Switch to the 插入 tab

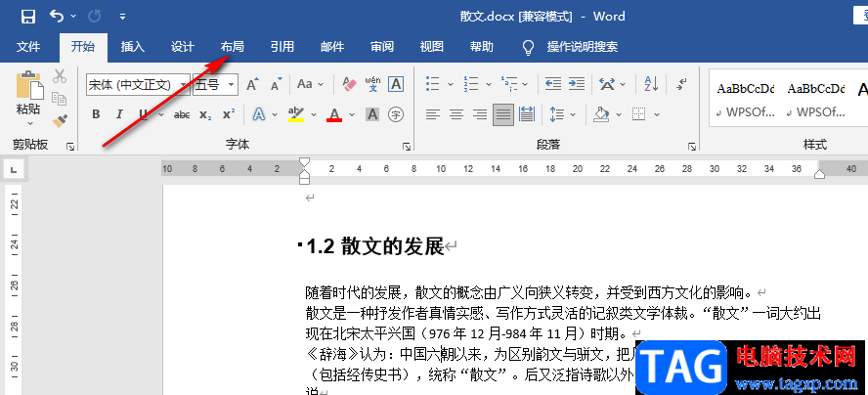(x=133, y=47)
